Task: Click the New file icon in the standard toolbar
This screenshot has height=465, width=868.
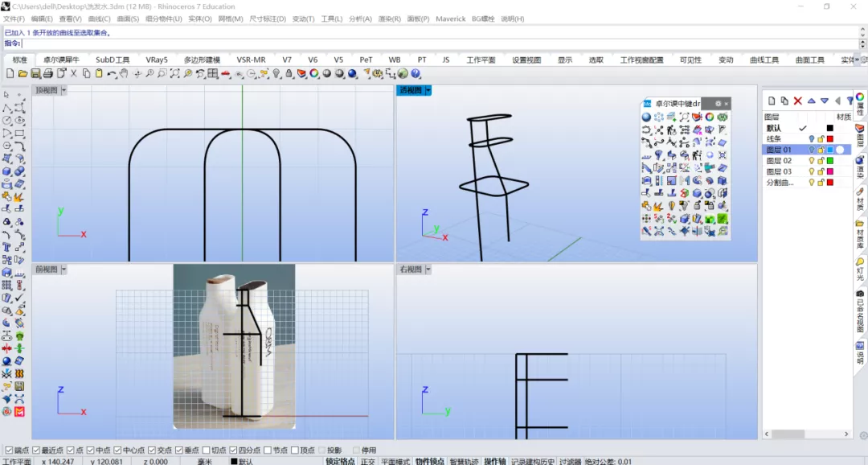Action: coord(10,73)
